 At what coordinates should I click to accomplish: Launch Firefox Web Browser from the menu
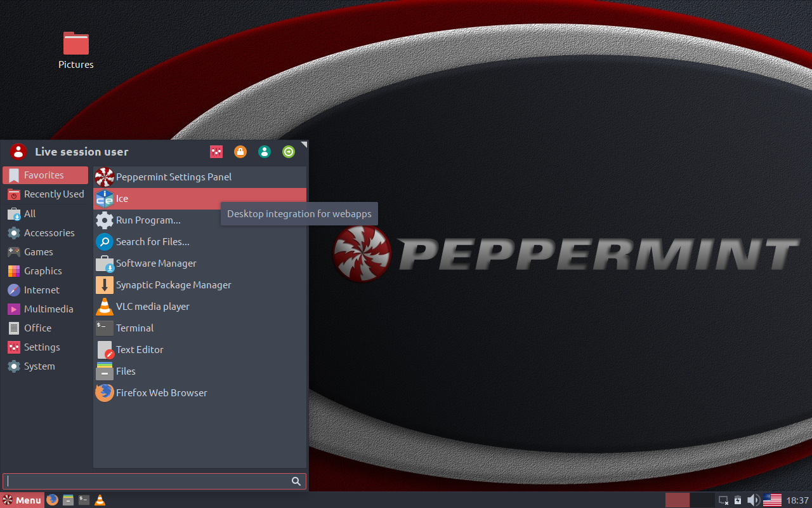coord(161,392)
